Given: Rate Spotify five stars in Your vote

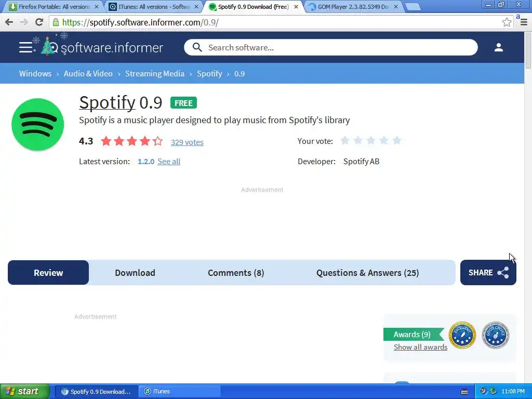Looking at the screenshot, I should point(396,140).
